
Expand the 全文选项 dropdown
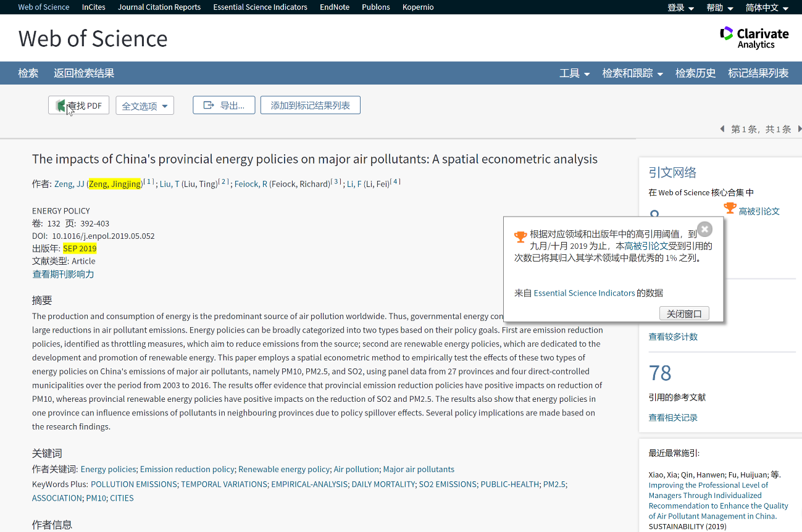144,106
